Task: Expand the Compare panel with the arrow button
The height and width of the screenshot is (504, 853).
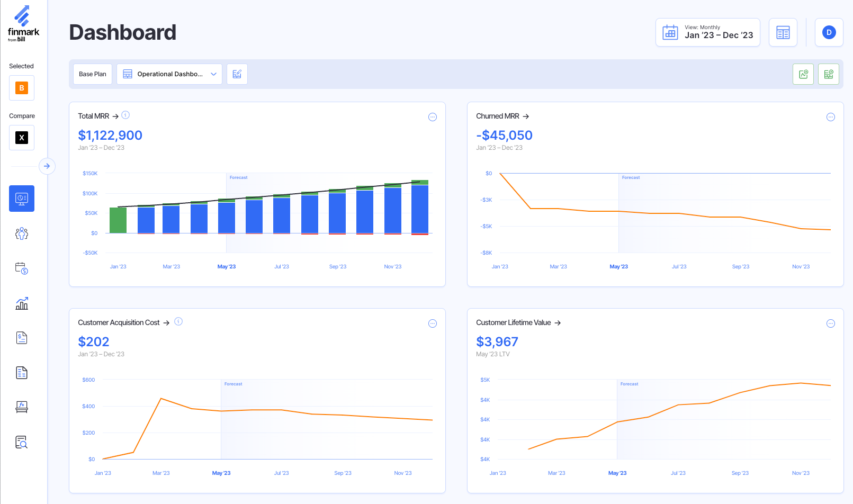Action: 47,166
